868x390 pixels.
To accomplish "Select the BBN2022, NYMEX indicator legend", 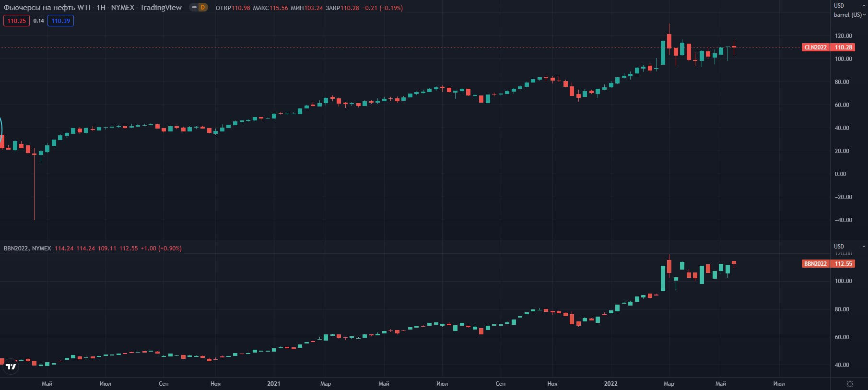I will (x=27, y=248).
